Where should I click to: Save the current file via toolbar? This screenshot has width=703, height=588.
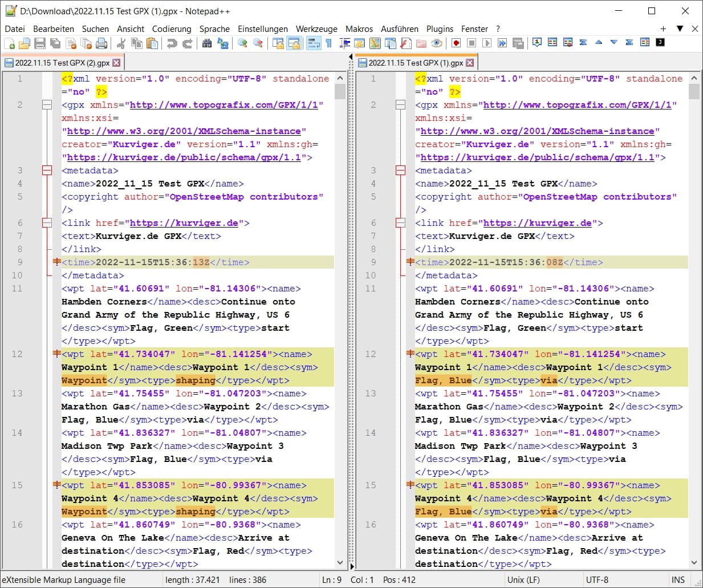click(40, 43)
